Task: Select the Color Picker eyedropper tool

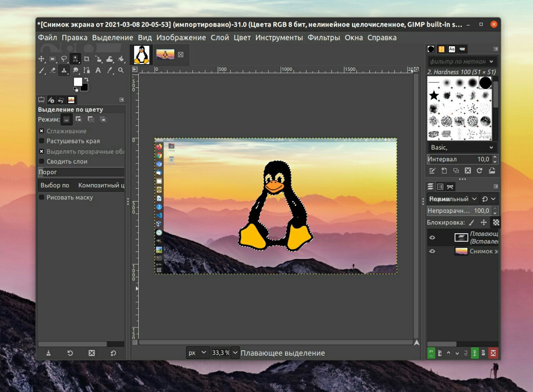Action: pos(110,70)
